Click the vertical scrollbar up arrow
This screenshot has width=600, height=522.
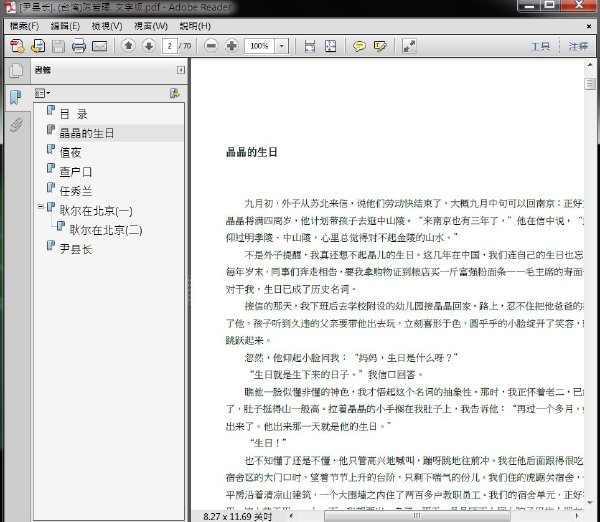point(590,65)
